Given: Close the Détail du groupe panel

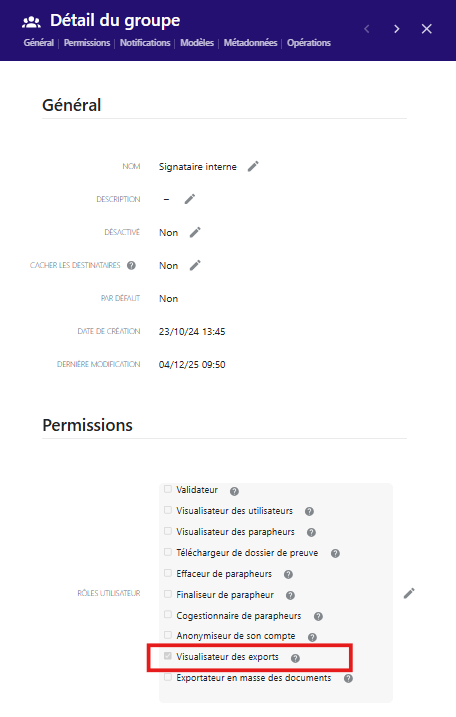Looking at the screenshot, I should (427, 29).
